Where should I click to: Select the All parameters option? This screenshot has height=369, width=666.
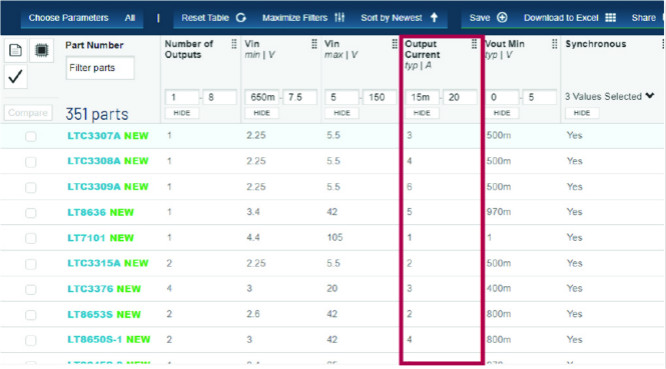(130, 18)
